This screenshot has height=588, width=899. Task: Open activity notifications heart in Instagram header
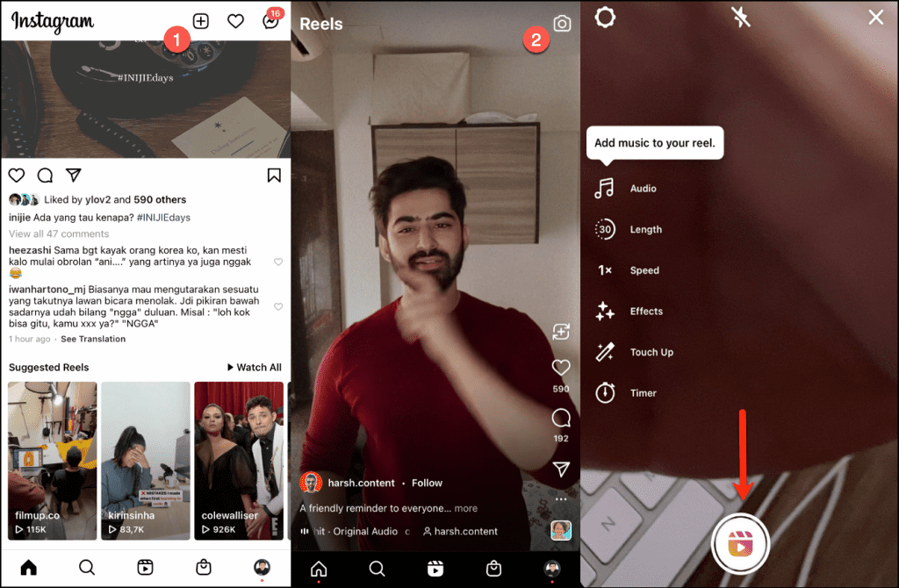point(235,21)
